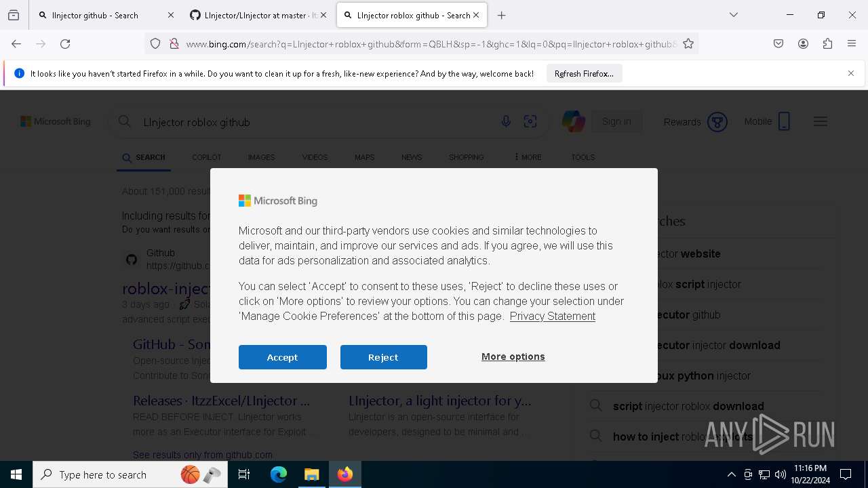Expand the MORE search categories menu
Image resolution: width=868 pixels, height=488 pixels.
(528, 157)
